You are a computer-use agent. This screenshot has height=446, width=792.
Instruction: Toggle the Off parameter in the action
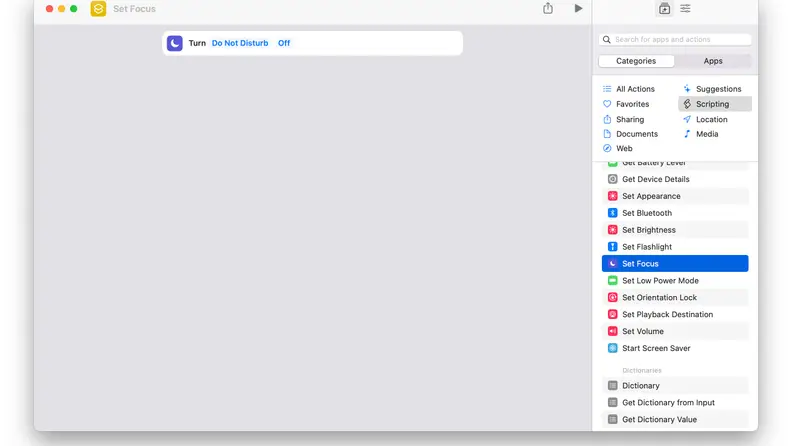click(x=284, y=43)
